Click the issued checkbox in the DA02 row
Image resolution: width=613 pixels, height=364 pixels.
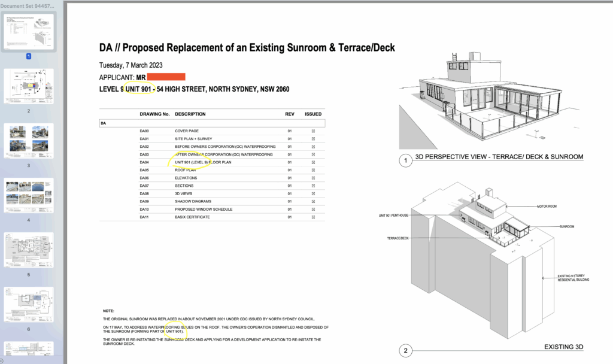click(x=313, y=147)
